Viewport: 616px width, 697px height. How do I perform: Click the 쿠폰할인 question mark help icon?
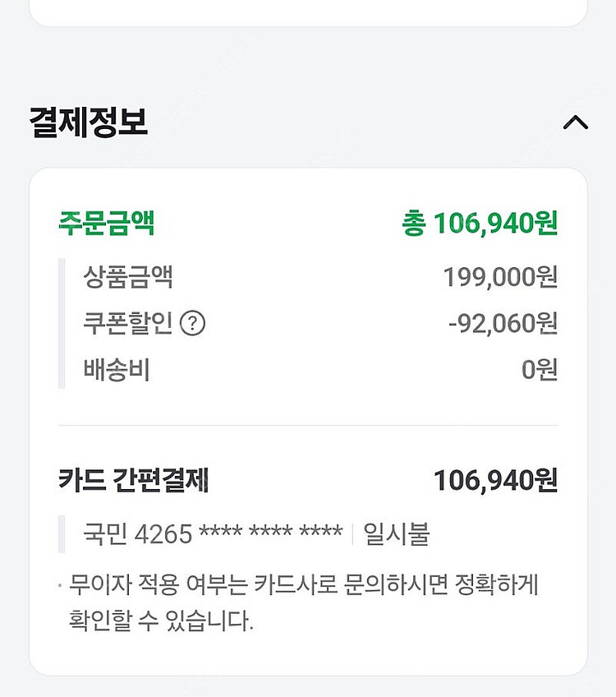click(192, 324)
